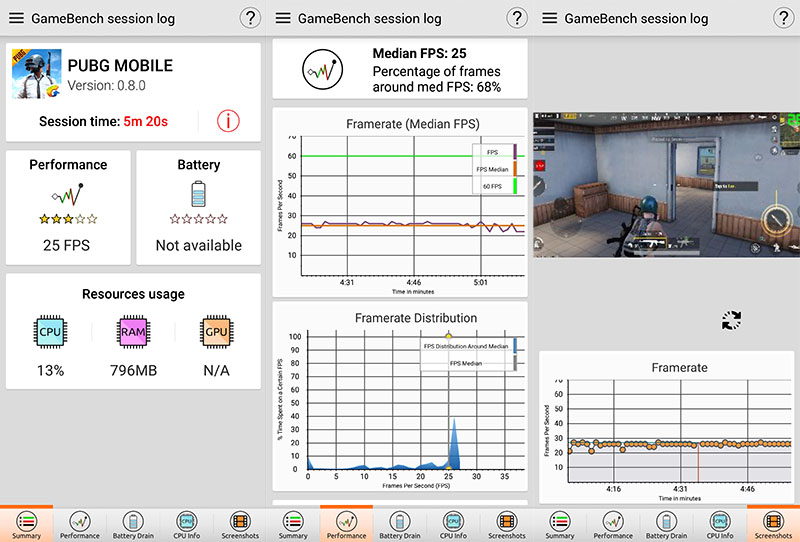
Task: Select Battery Drain tab in right panel
Action: click(667, 525)
